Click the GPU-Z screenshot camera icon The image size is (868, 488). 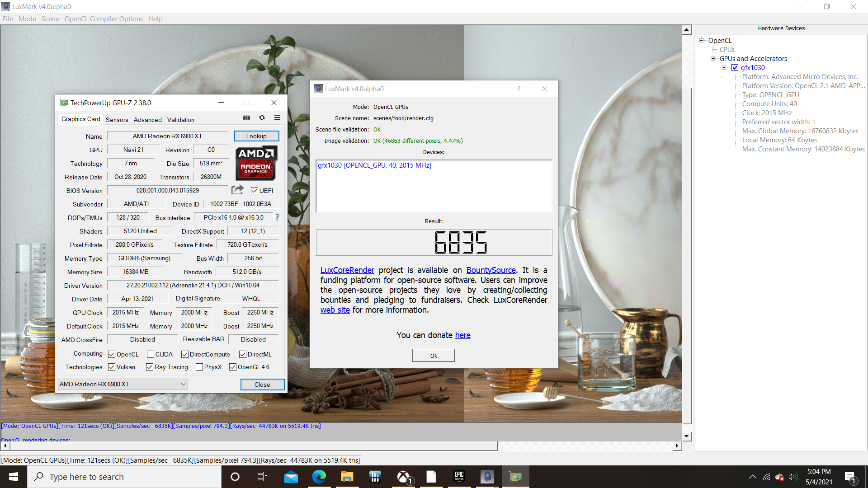(x=246, y=117)
